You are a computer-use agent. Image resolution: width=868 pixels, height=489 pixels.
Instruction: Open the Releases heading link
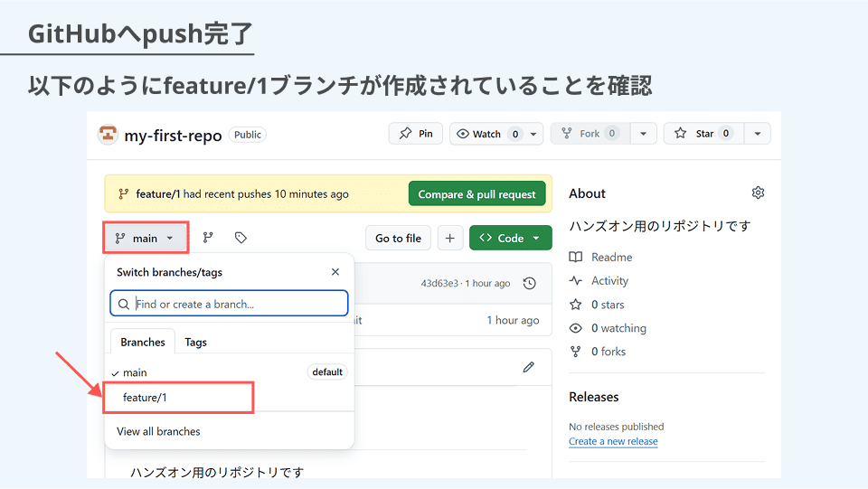coord(593,397)
